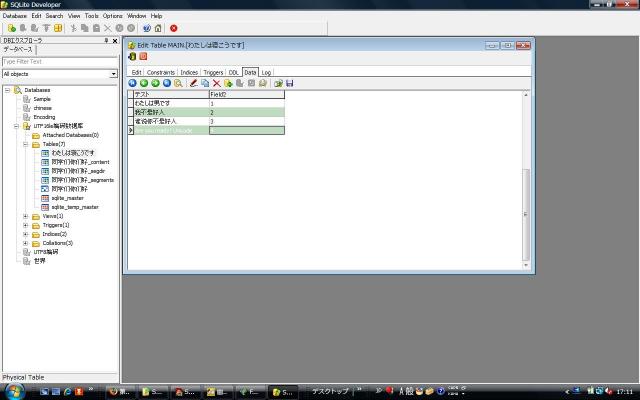Click the register database icon in main toolbar
The height and width of the screenshot is (400, 640).
click(x=12, y=28)
